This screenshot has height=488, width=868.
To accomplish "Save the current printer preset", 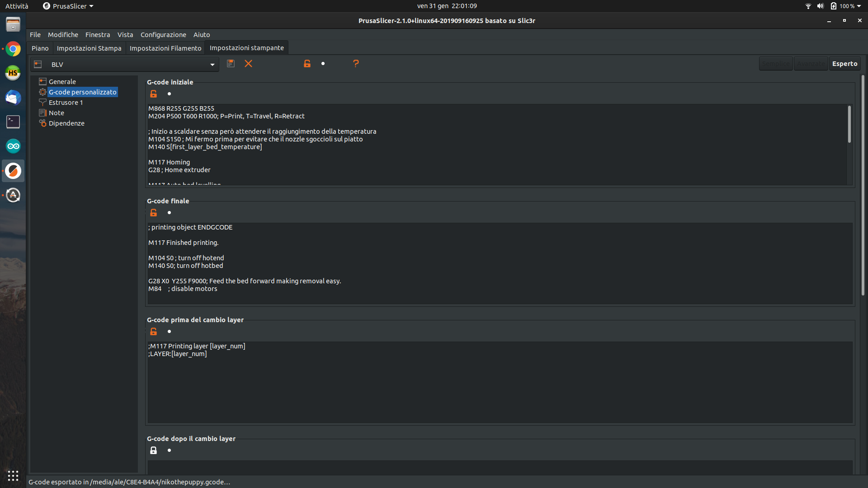I will point(231,64).
